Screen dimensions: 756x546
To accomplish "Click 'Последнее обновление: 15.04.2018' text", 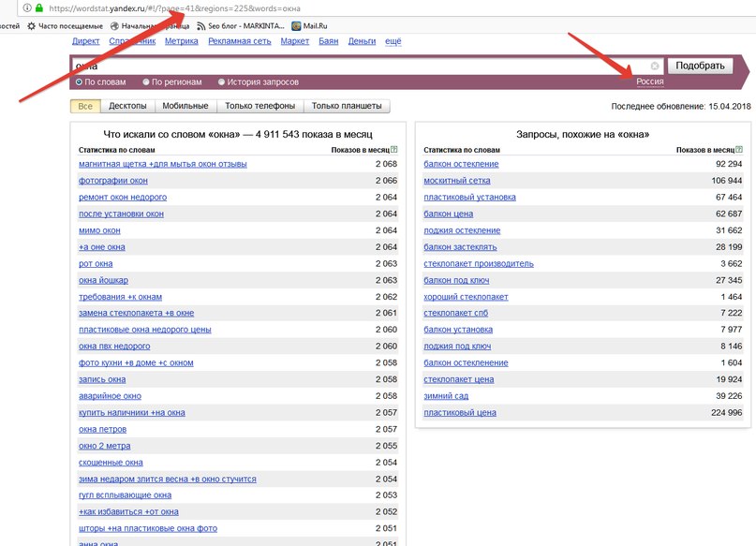I will pyautogui.click(x=681, y=106).
